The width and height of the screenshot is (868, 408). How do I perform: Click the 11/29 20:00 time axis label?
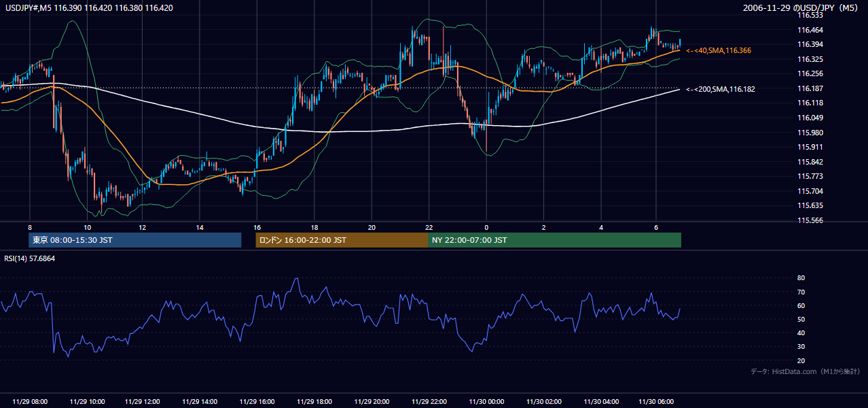(372, 402)
